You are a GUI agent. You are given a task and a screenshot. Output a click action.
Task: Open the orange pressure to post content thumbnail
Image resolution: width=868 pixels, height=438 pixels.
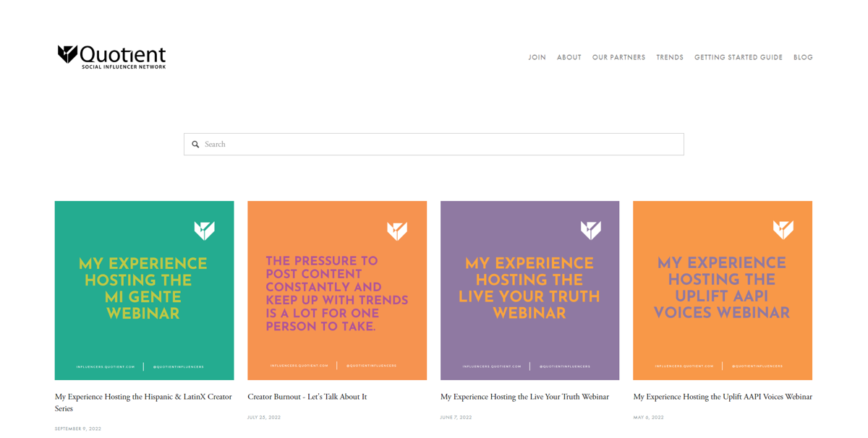pyautogui.click(x=337, y=291)
